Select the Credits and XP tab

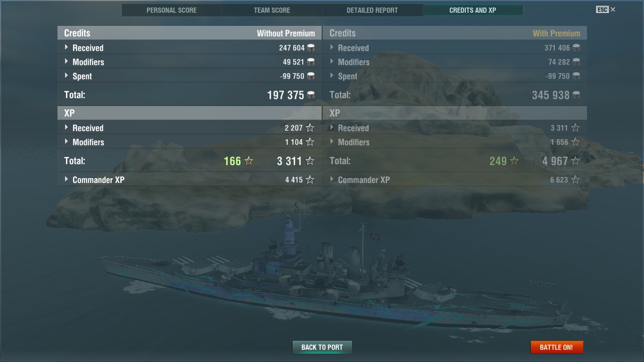pos(473,10)
